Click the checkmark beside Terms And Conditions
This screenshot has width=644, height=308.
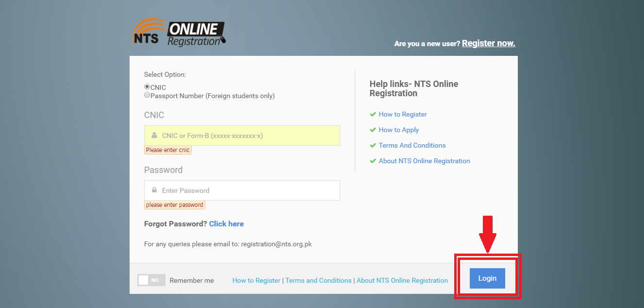pos(373,145)
